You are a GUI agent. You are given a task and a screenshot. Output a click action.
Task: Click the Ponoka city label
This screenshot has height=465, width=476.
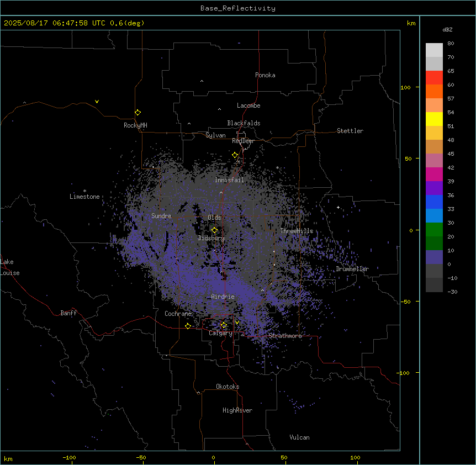coord(265,75)
